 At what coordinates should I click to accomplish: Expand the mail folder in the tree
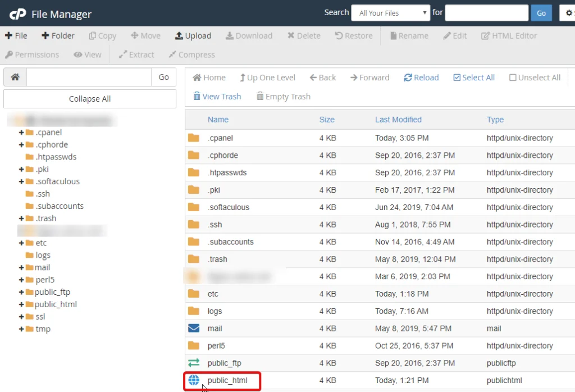coord(21,267)
